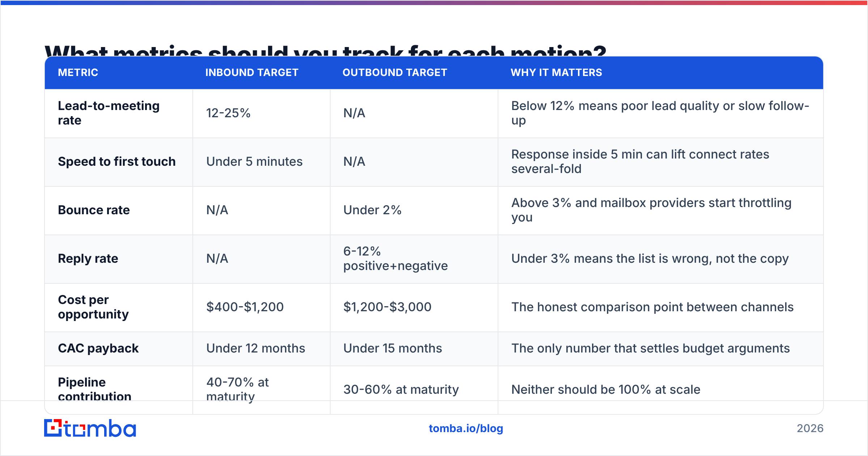Viewport: 868px width, 456px height.
Task: Click the Under 5 minutes cell
Action: pos(254,161)
